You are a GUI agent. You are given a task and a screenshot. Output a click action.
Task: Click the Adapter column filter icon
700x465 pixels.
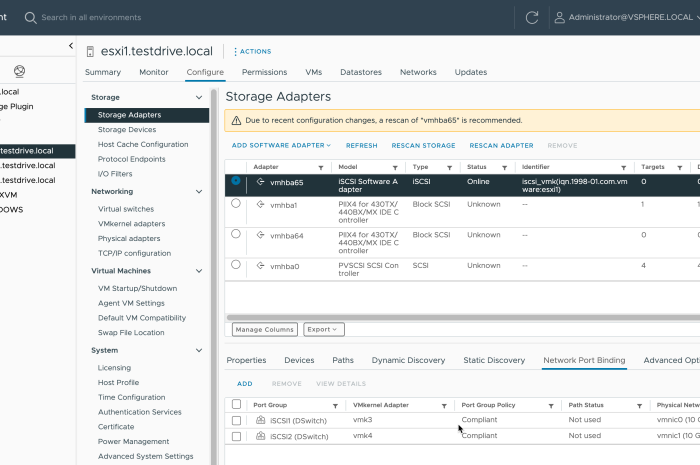point(321,167)
